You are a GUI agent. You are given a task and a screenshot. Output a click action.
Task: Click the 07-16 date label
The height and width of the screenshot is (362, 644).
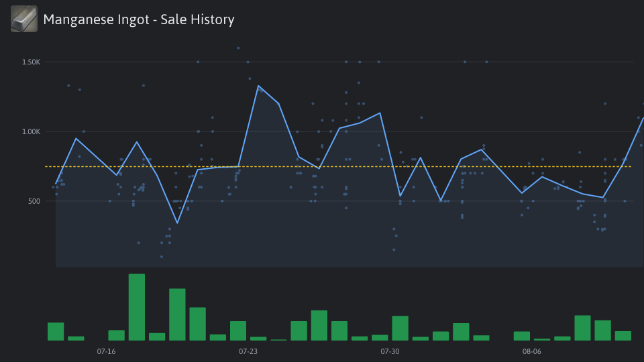pyautogui.click(x=106, y=351)
